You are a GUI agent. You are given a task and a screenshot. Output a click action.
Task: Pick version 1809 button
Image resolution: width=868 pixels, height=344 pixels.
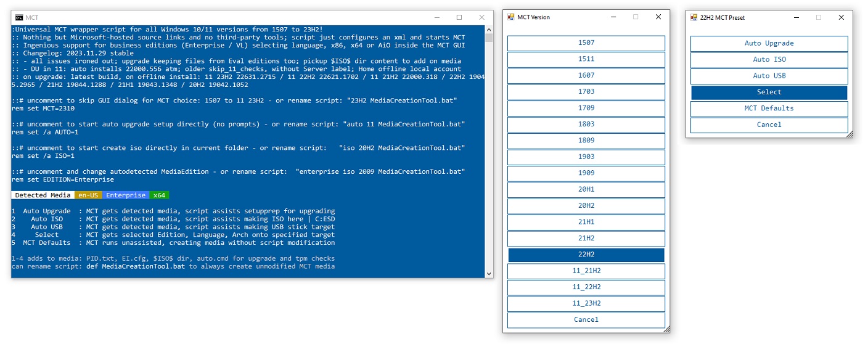click(586, 141)
